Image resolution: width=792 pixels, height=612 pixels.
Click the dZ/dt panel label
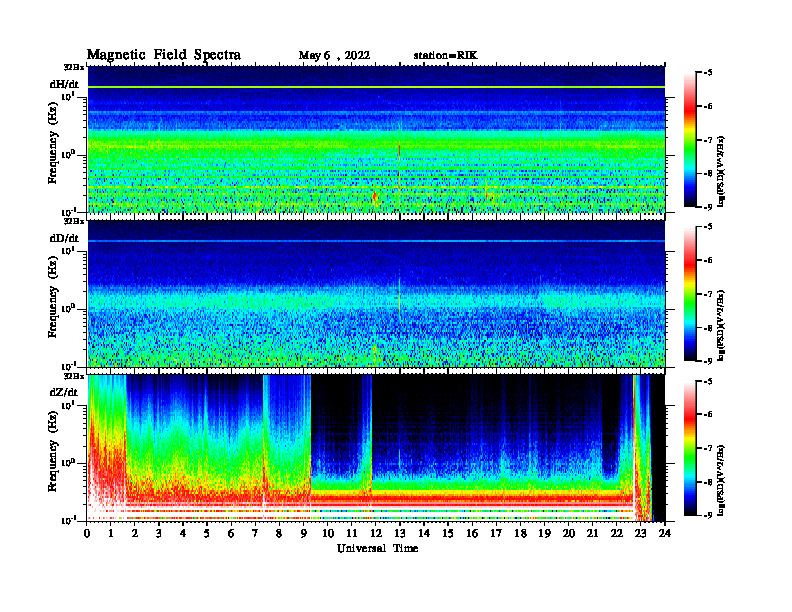[64, 392]
